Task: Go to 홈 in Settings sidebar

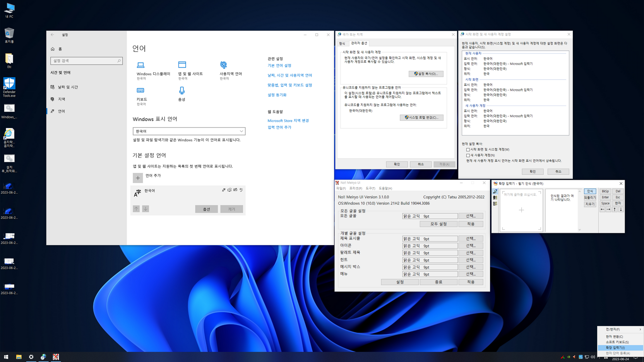Action: [57, 49]
